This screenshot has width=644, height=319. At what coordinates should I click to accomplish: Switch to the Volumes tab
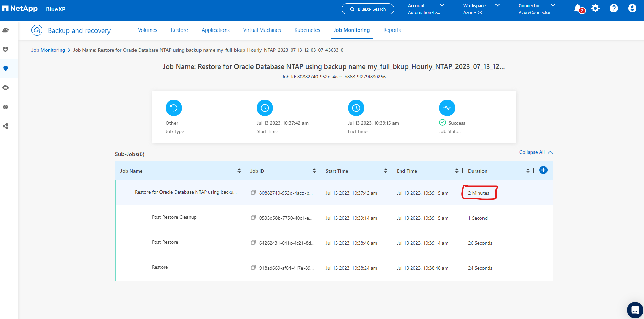click(x=147, y=30)
